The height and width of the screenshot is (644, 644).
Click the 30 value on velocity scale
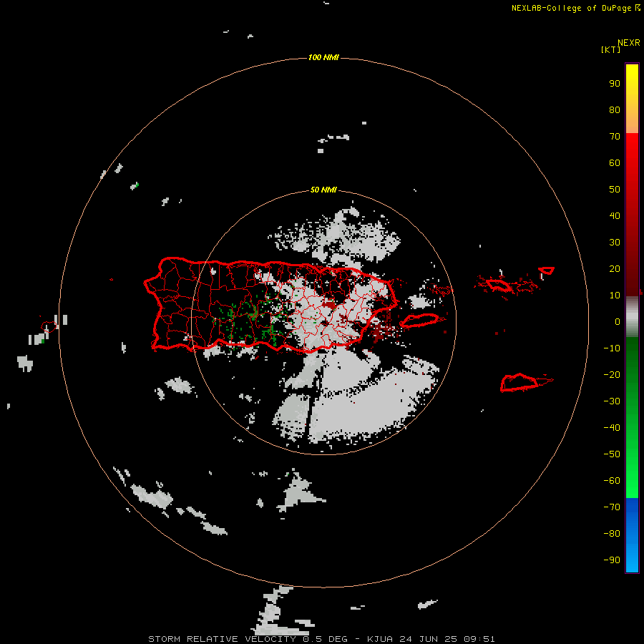[x=615, y=243]
